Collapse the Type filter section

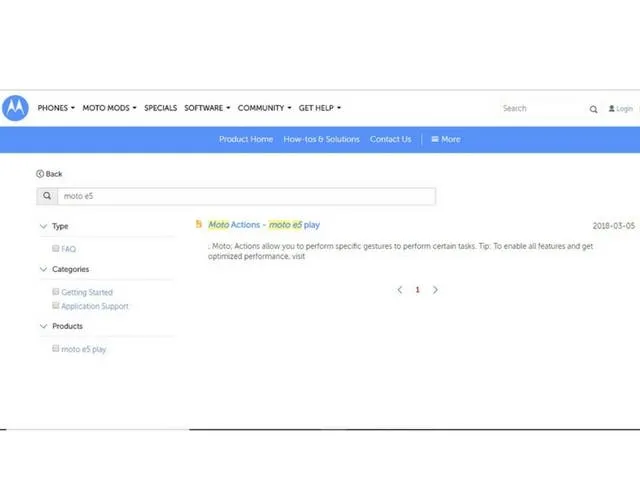point(43,226)
